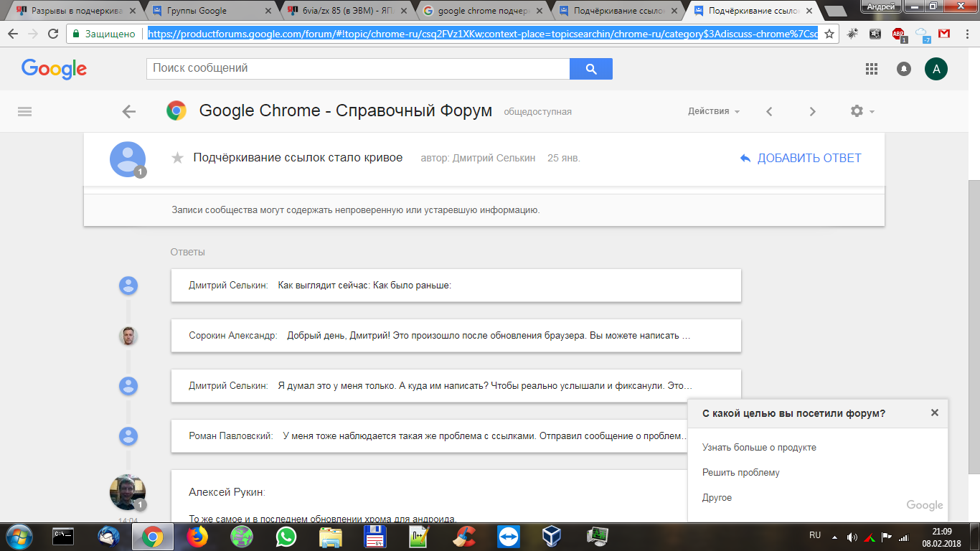Choose 'Решить проблему' in survey
The height and width of the screenshot is (551, 980).
741,473
